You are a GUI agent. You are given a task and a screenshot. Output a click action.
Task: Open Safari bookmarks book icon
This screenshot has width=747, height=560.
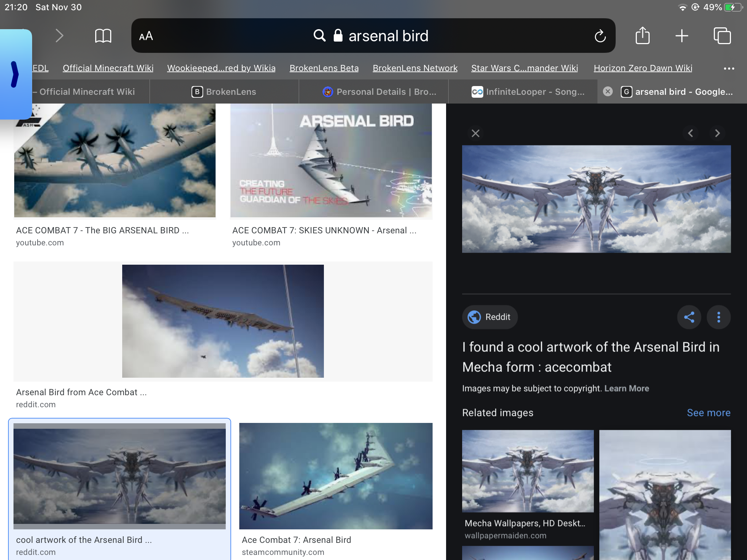tap(103, 36)
